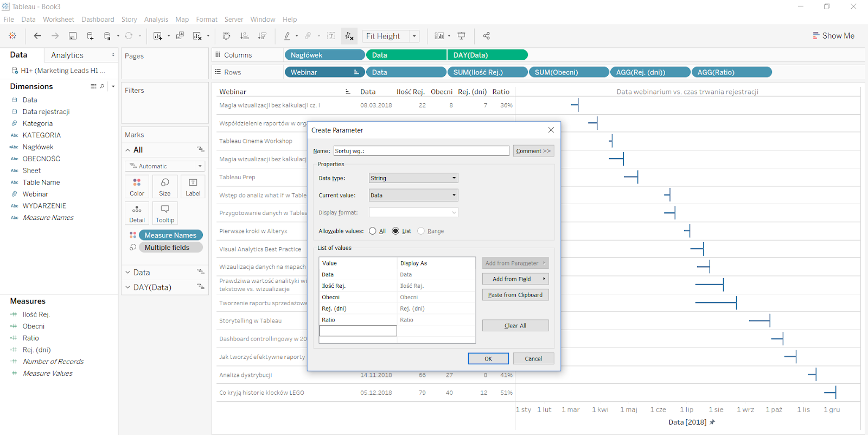The image size is (868, 435).
Task: Select the All allowable values option
Action: [373, 231]
